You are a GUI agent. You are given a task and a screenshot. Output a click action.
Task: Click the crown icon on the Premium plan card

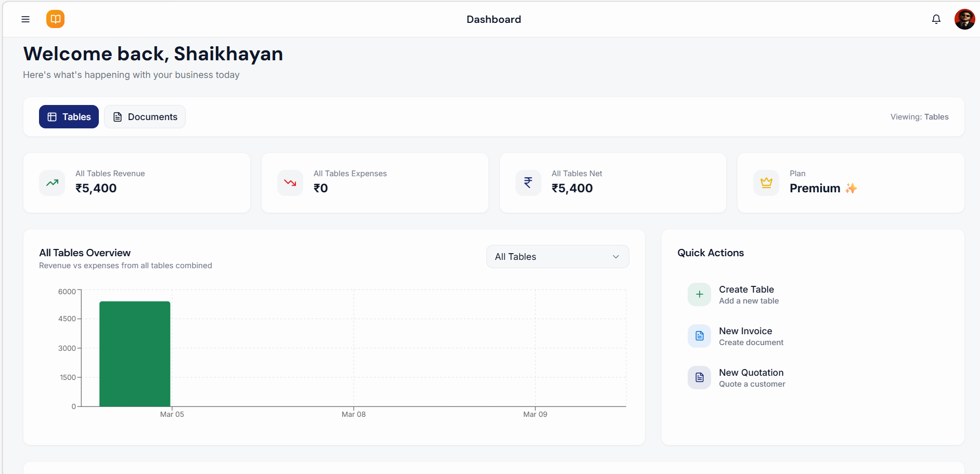point(766,182)
